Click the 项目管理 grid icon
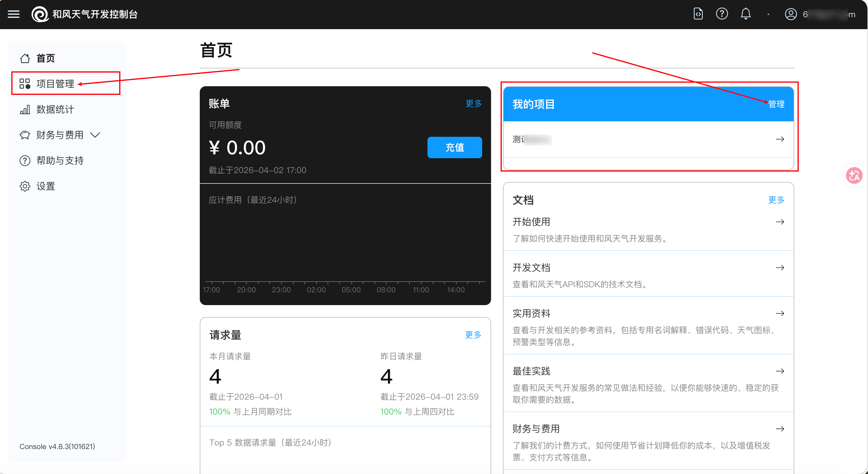Viewport: 868px width, 474px height. 25,84
